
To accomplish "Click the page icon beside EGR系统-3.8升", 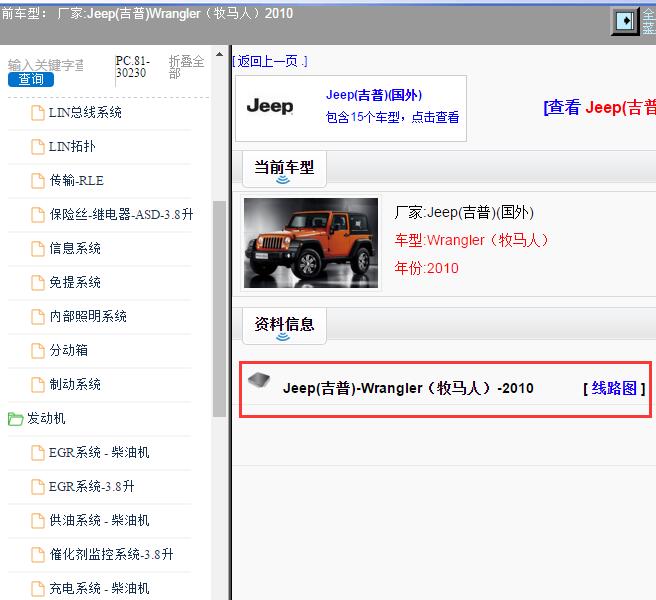I will point(38,486).
